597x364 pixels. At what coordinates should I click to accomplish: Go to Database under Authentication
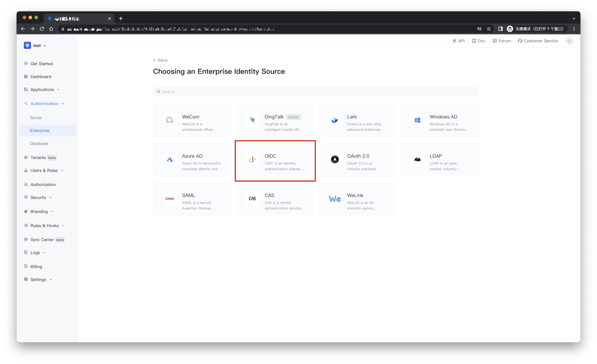pos(39,143)
